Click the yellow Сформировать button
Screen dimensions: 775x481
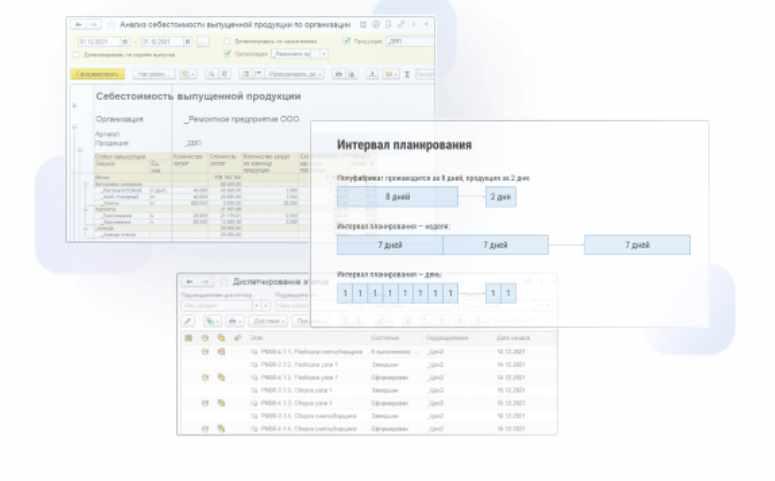click(x=96, y=74)
